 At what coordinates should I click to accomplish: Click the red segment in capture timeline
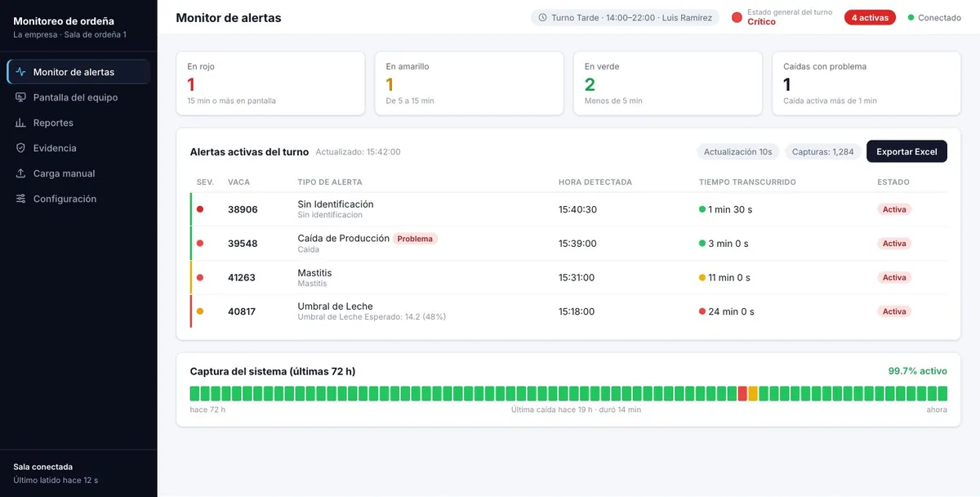[x=742, y=393]
